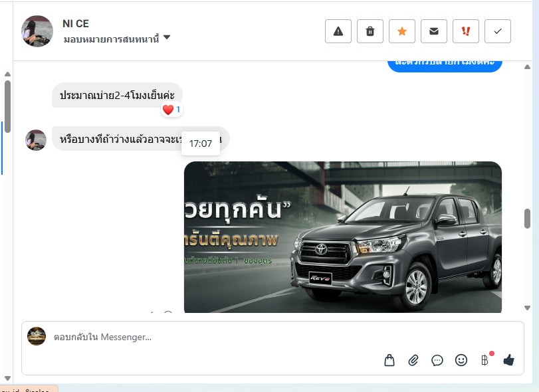539x392 pixels.
Task: Click the chat scrollbar up arrow
Action: coord(527,67)
